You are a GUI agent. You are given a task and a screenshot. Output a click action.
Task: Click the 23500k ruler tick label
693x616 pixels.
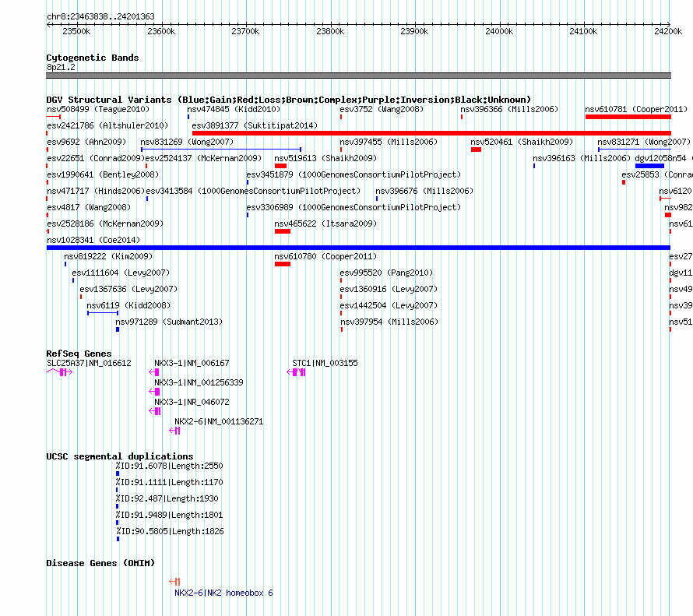point(76,31)
